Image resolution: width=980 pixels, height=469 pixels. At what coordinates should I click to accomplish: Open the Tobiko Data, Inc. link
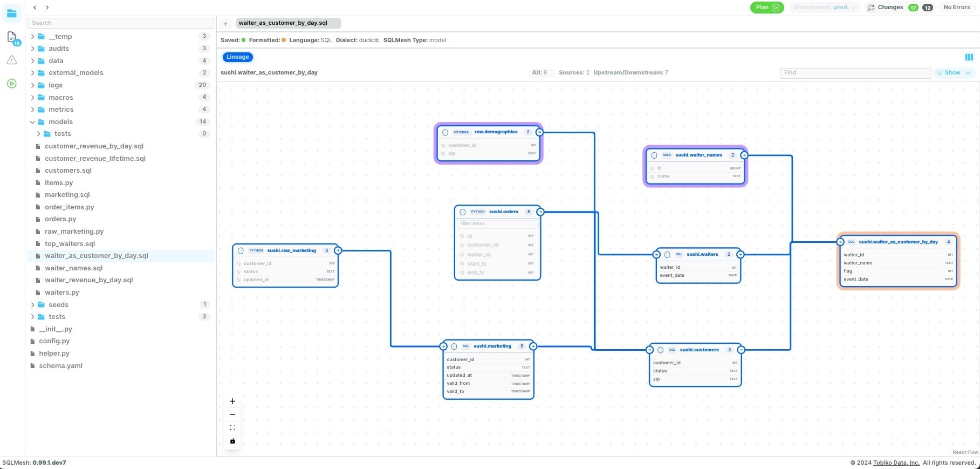tap(896, 463)
